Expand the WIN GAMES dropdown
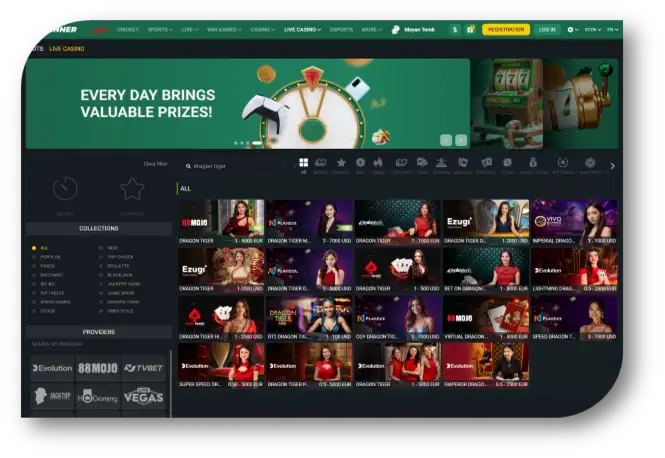This screenshot has width=665, height=458. pyautogui.click(x=224, y=30)
